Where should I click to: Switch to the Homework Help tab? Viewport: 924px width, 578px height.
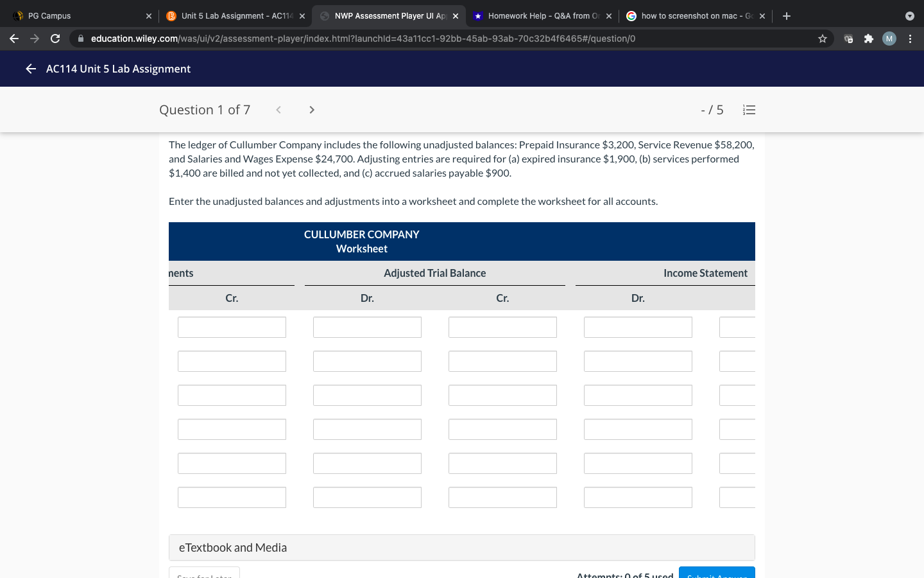539,15
